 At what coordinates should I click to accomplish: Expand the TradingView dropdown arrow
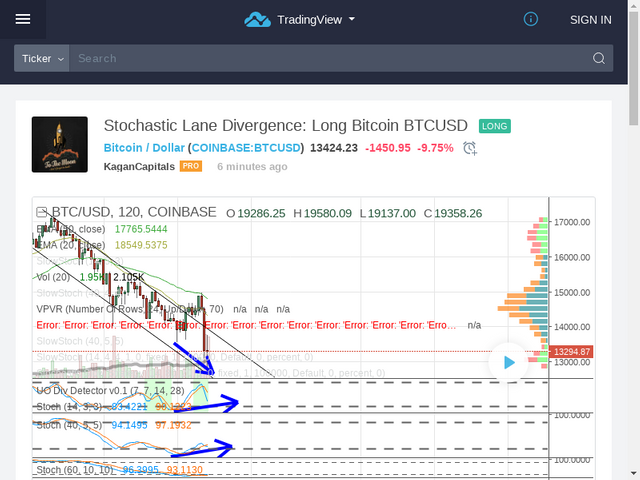352,19
